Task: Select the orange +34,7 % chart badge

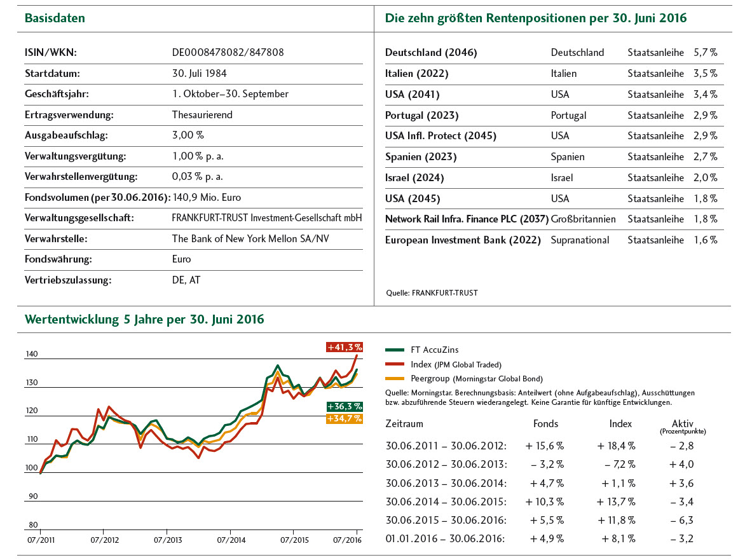Action: point(344,418)
